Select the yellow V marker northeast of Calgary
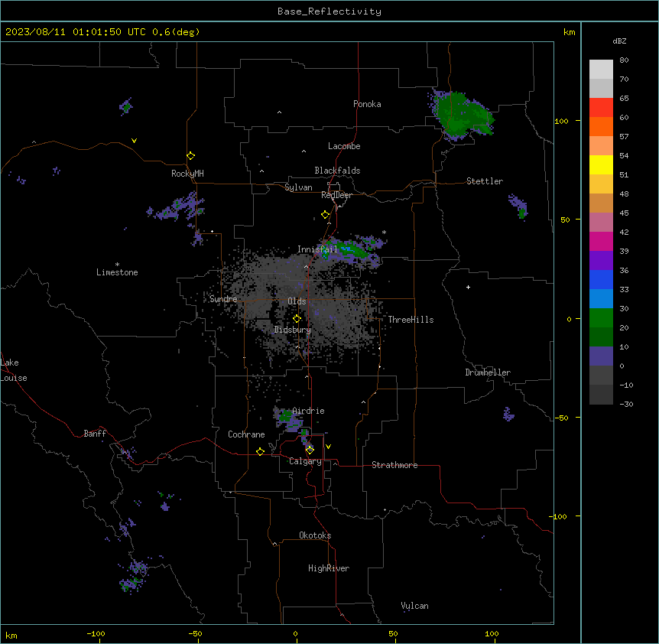 click(328, 447)
